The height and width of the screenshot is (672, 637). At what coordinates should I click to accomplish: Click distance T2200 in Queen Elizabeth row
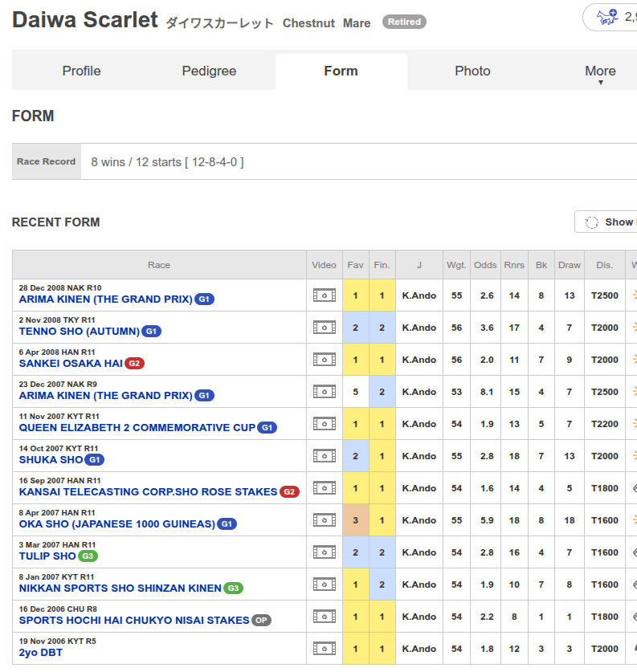(604, 424)
